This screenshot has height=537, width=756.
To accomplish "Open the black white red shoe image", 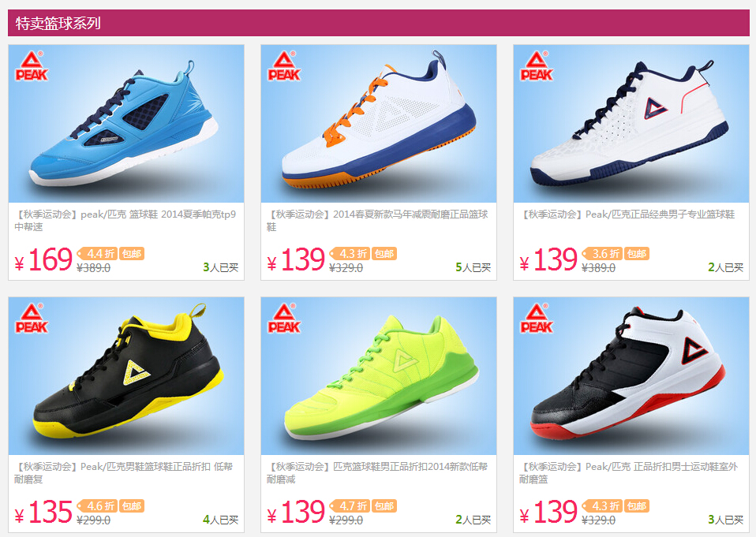I will click(x=631, y=375).
